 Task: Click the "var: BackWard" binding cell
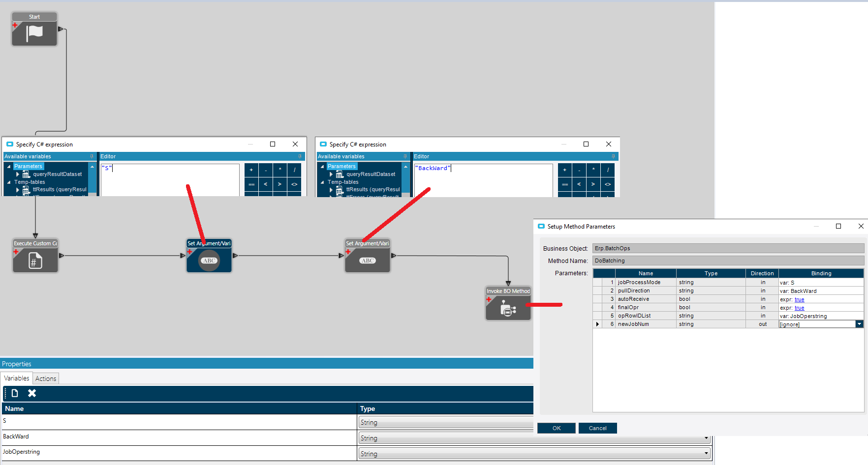(x=821, y=291)
